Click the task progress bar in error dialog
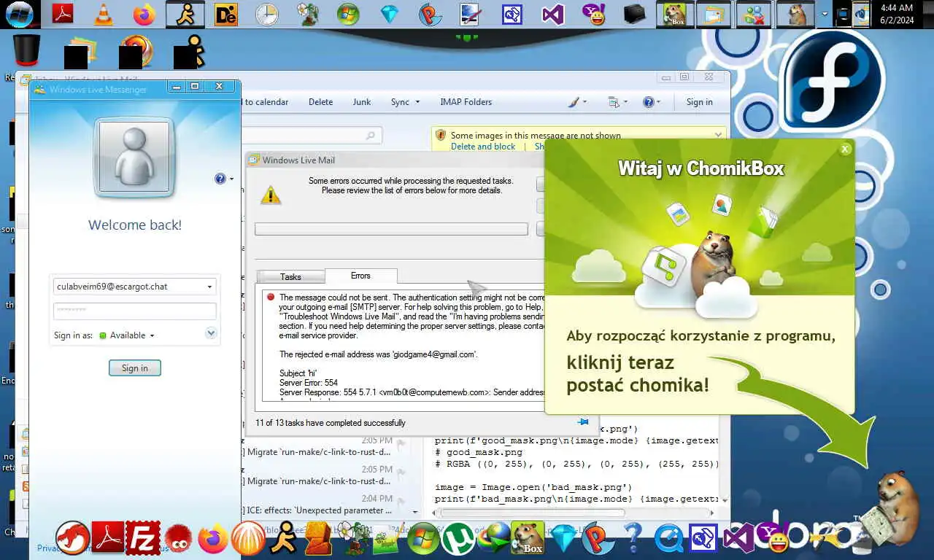 click(x=391, y=229)
